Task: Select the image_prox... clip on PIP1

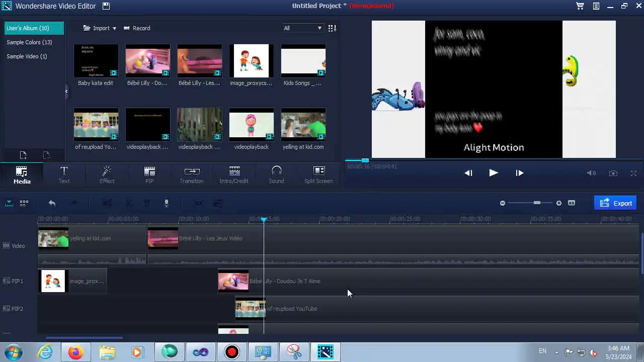Action: [72, 281]
